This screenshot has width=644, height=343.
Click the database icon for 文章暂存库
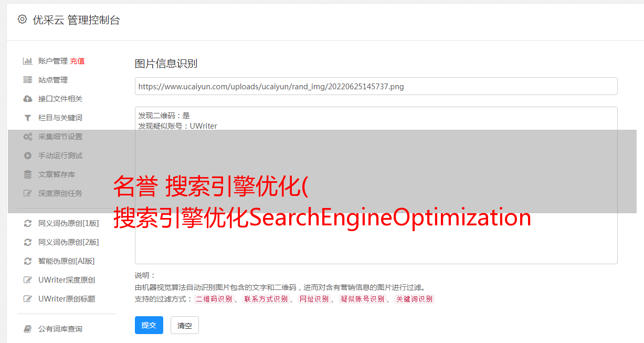[x=28, y=174]
